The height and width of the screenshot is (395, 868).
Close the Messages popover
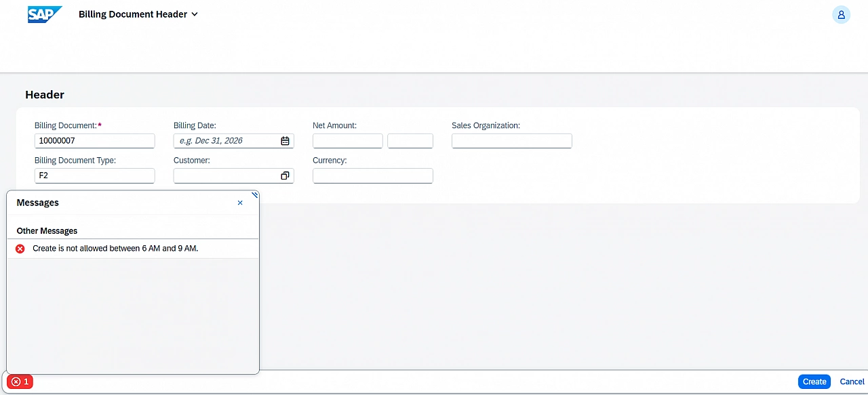240,202
